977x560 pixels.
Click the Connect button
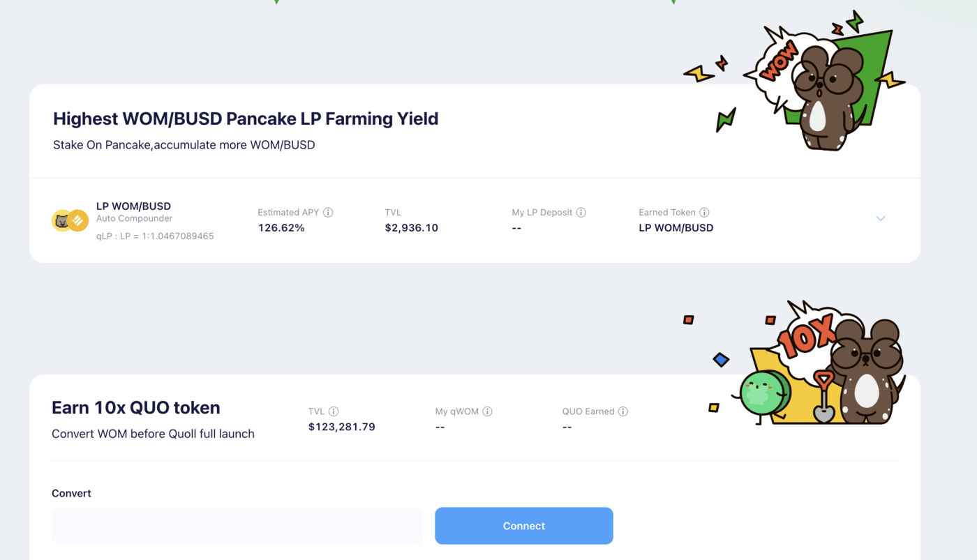point(524,526)
